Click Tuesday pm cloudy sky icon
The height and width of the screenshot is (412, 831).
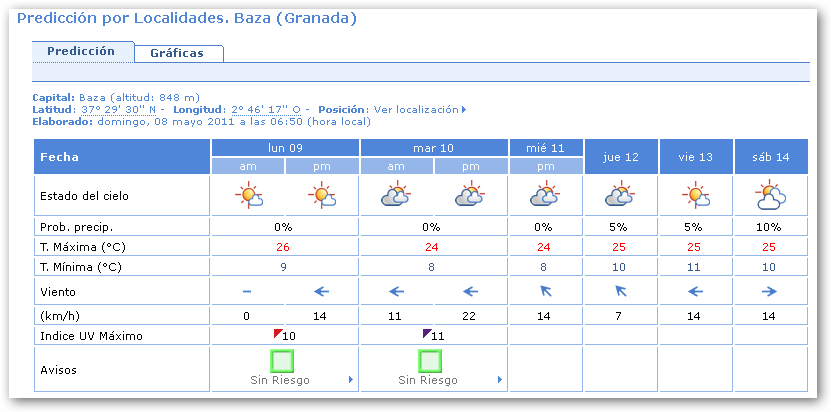click(x=471, y=196)
